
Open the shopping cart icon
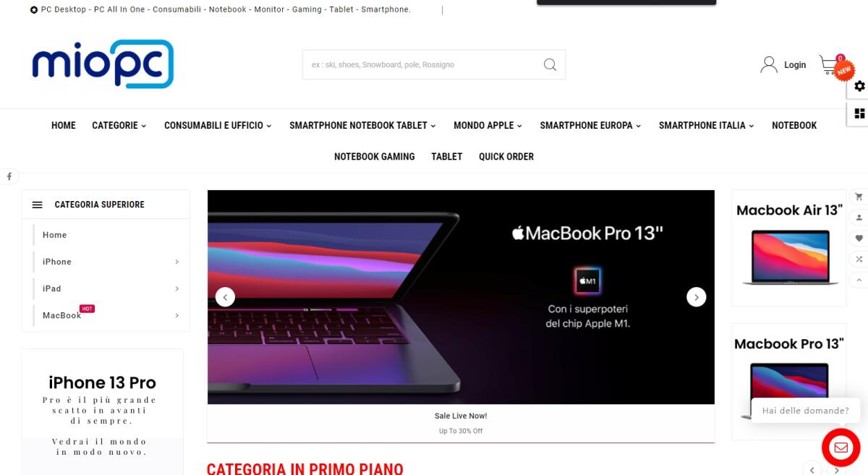tap(828, 65)
